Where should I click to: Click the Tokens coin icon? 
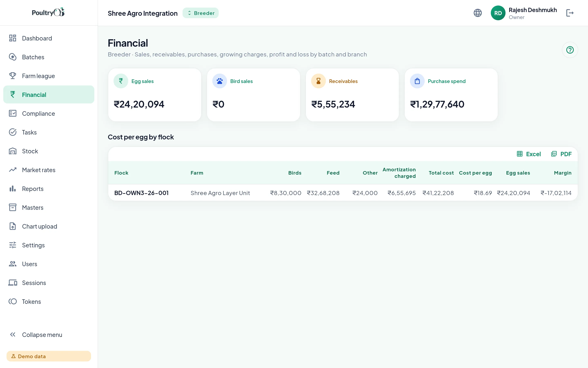click(13, 301)
